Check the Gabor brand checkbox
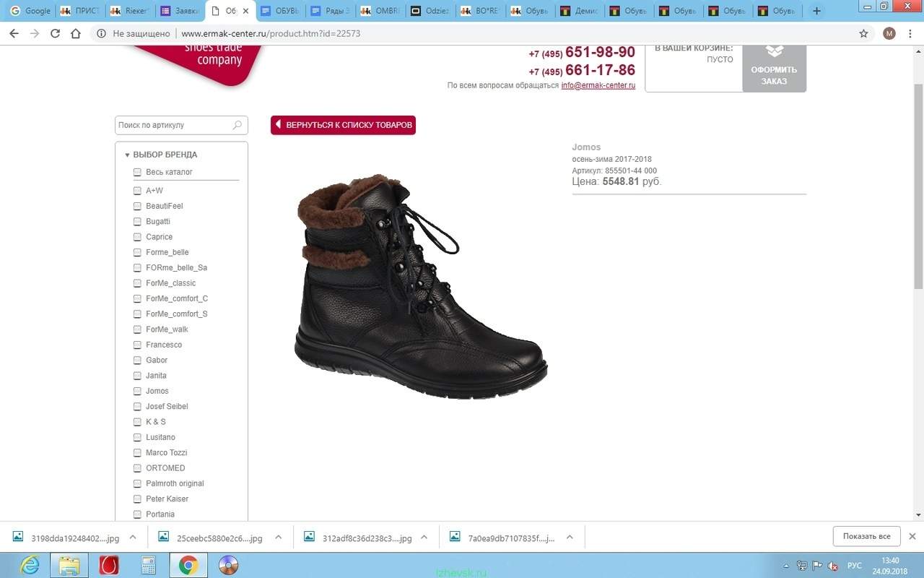Screen dimensions: 924x578 (137, 360)
